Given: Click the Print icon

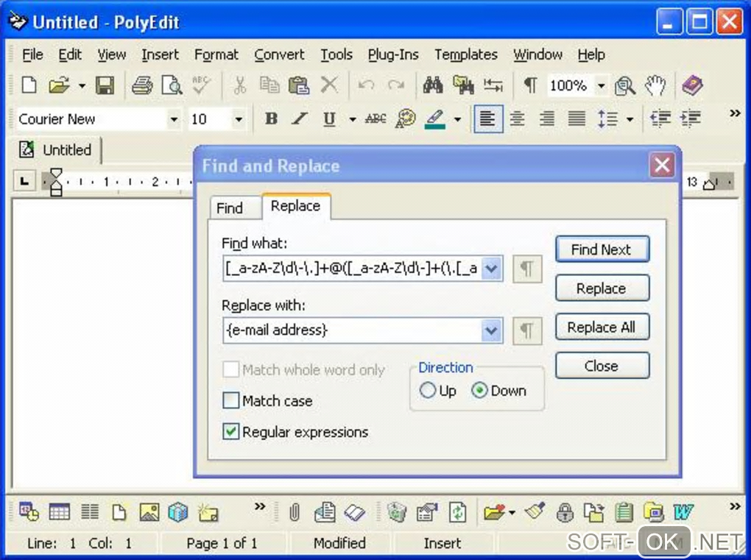Looking at the screenshot, I should pos(142,85).
